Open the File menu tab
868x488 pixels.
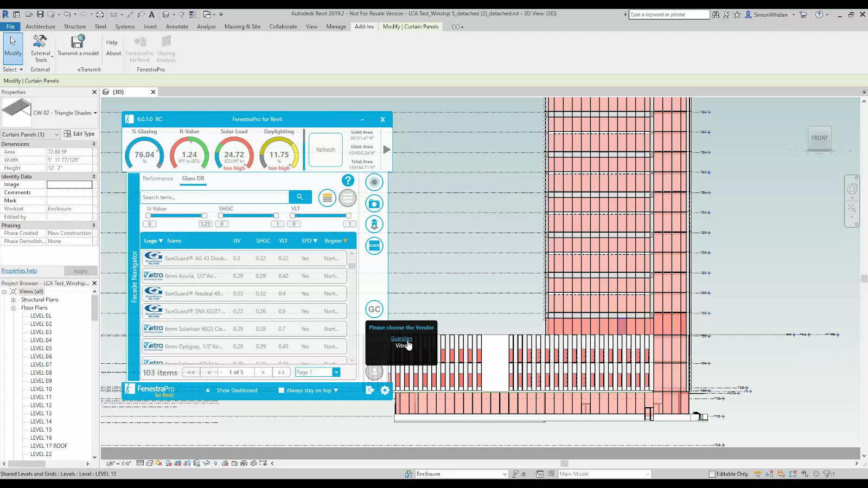click(x=10, y=27)
